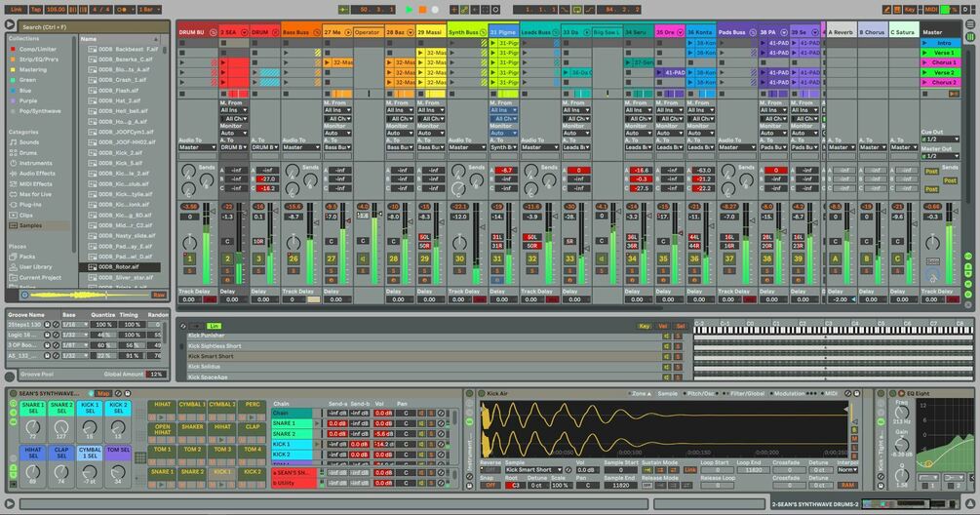Click the Map button on drum rack
Screen dimensions: 980x515
pos(103,394)
